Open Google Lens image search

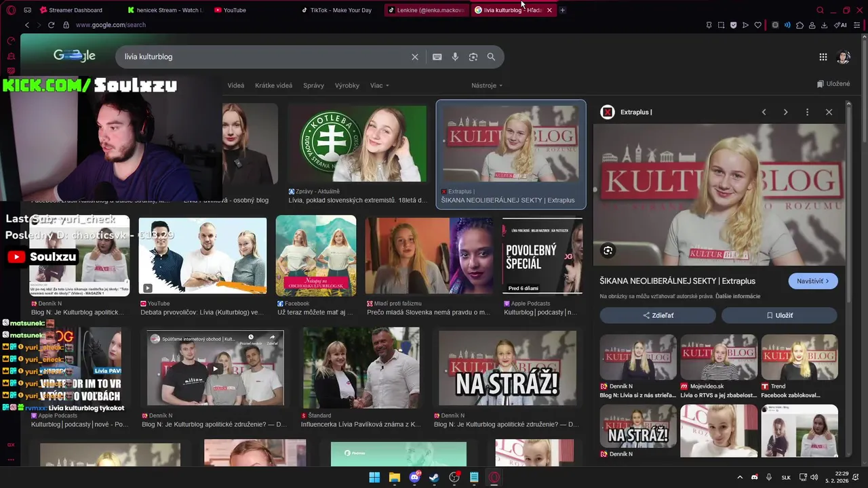(x=473, y=57)
